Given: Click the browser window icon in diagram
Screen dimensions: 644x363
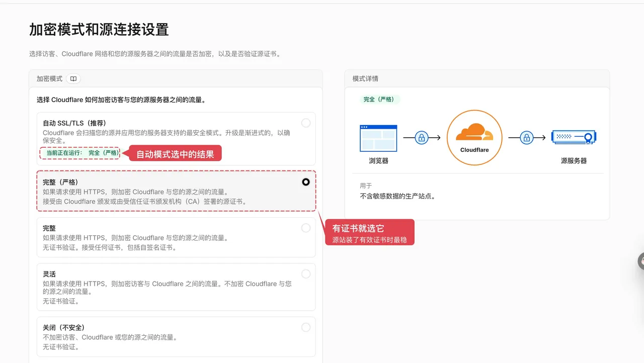Looking at the screenshot, I should [x=378, y=138].
